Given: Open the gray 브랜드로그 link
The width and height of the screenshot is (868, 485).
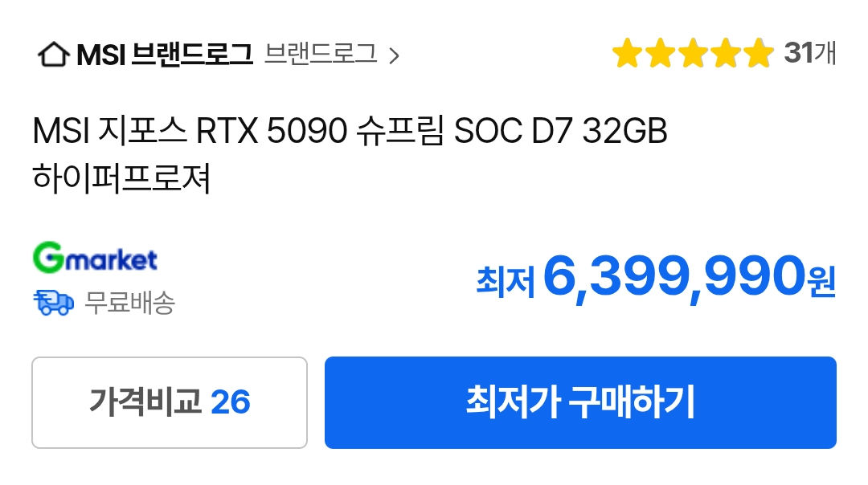Looking at the screenshot, I should click(x=321, y=54).
